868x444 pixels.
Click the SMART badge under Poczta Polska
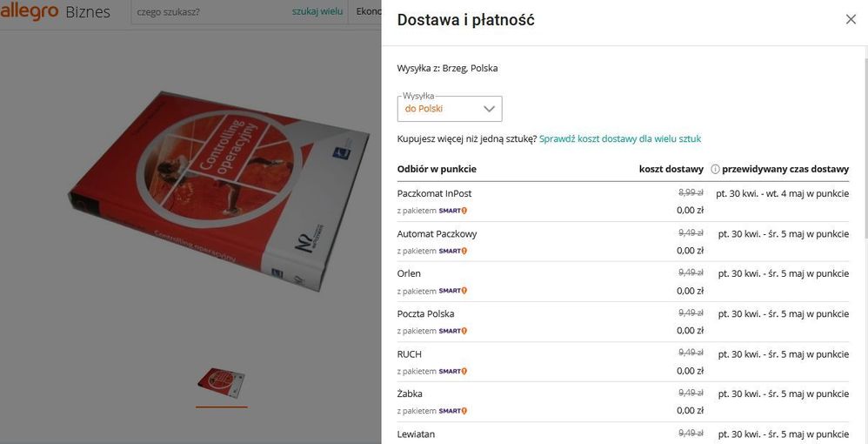click(x=452, y=331)
